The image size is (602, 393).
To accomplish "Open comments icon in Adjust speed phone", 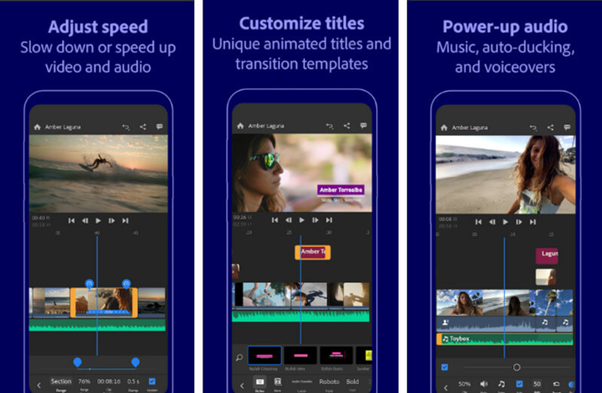I will pos(159,127).
